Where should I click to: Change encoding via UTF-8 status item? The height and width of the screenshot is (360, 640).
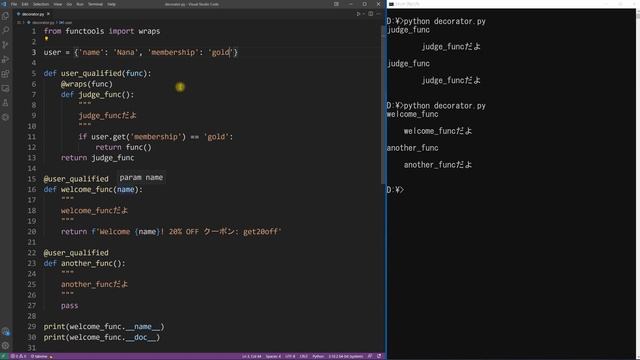pyautogui.click(x=290, y=356)
